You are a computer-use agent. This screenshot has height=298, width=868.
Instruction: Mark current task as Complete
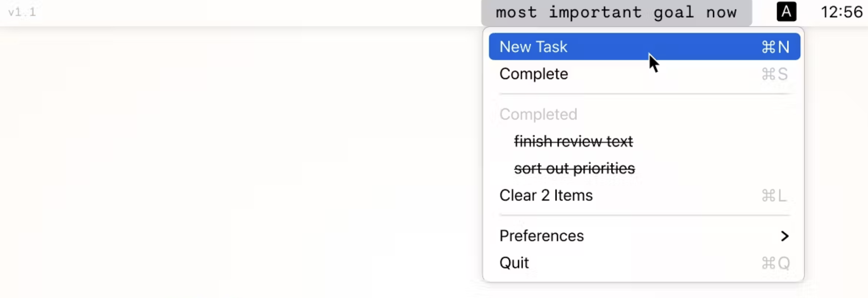tap(644, 74)
